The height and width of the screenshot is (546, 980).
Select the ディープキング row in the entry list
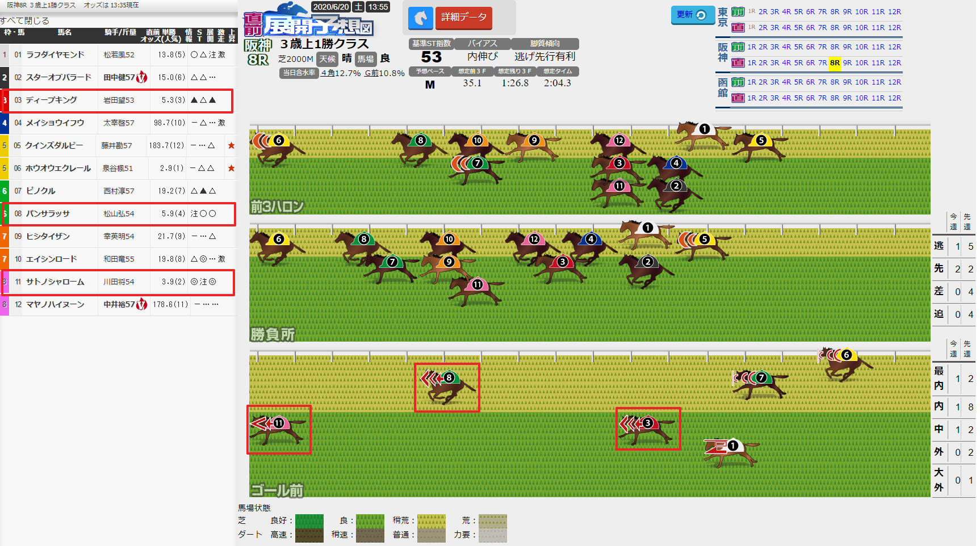118,100
